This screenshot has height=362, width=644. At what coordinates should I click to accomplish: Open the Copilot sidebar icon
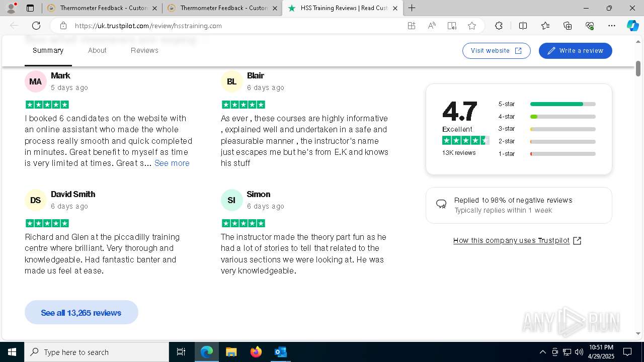pyautogui.click(x=632, y=26)
